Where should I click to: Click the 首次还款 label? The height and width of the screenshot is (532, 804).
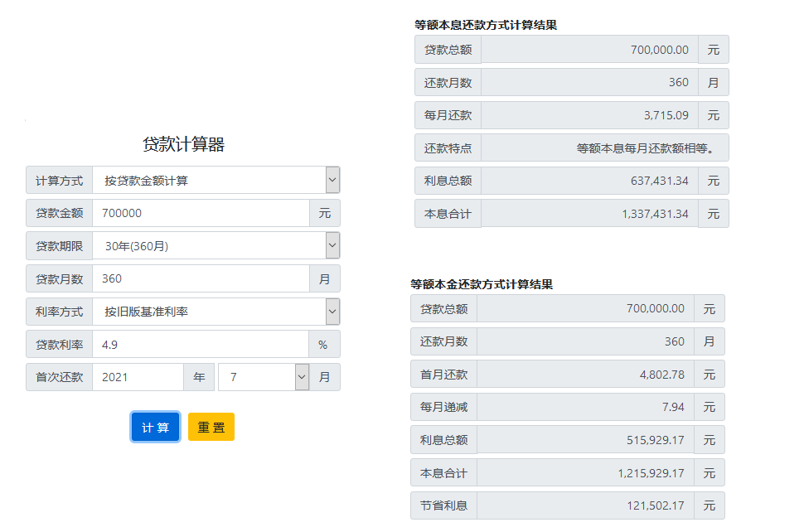[x=60, y=377]
